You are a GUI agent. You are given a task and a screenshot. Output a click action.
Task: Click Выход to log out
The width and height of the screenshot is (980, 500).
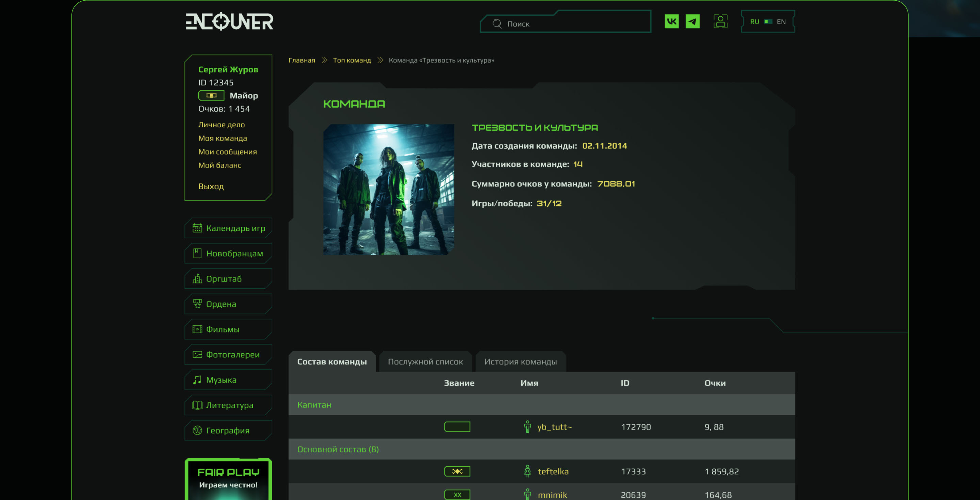pyautogui.click(x=211, y=187)
